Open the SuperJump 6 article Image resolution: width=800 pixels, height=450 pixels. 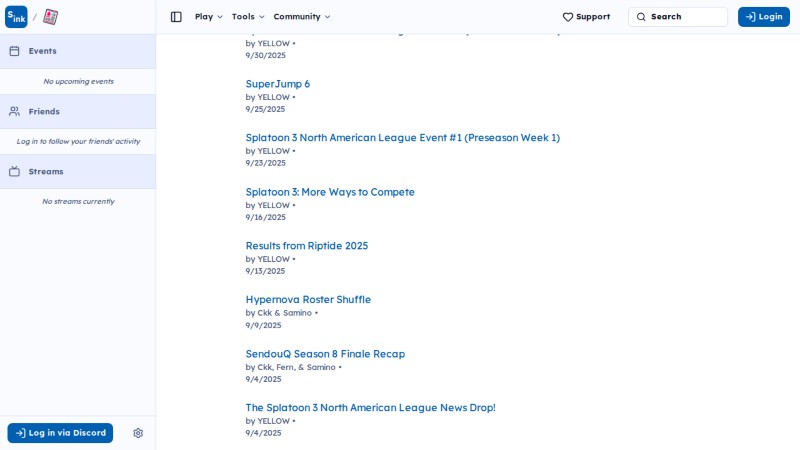pyautogui.click(x=278, y=84)
